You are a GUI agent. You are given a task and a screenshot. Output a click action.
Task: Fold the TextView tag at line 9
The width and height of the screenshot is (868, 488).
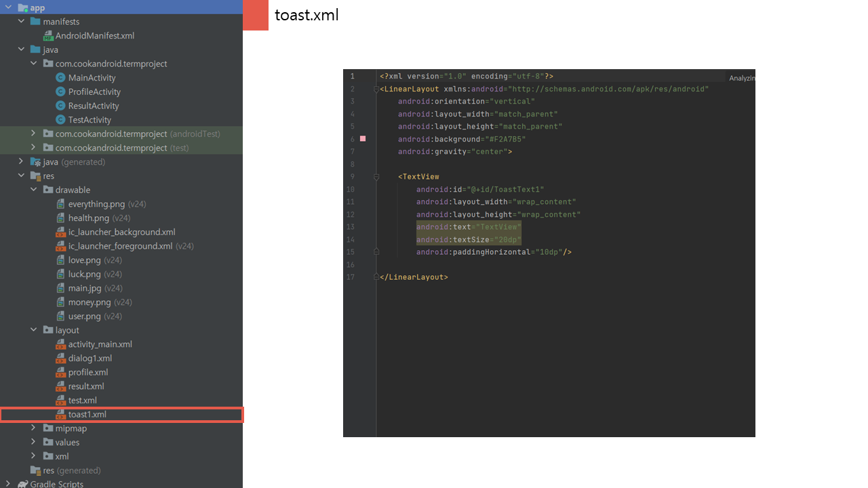tap(376, 177)
